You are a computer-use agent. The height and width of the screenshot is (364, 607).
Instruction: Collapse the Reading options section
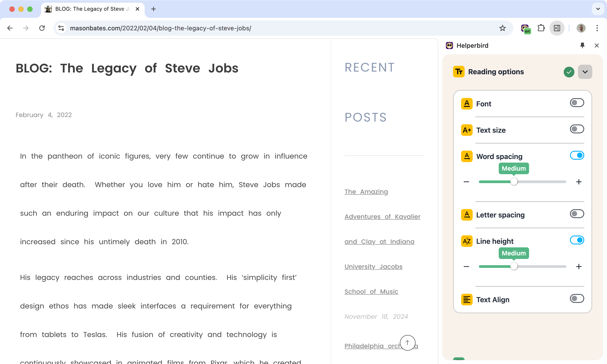point(585,72)
